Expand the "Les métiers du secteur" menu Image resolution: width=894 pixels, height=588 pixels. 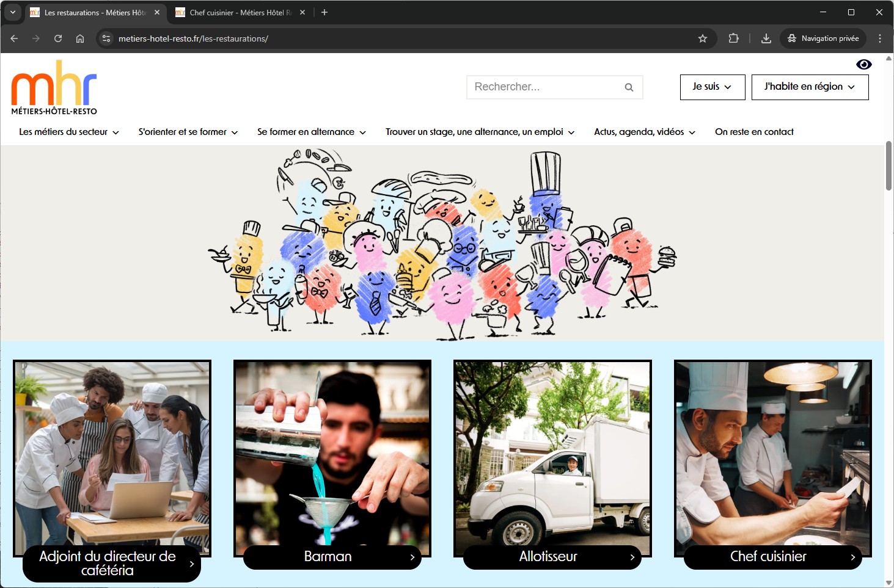point(69,132)
